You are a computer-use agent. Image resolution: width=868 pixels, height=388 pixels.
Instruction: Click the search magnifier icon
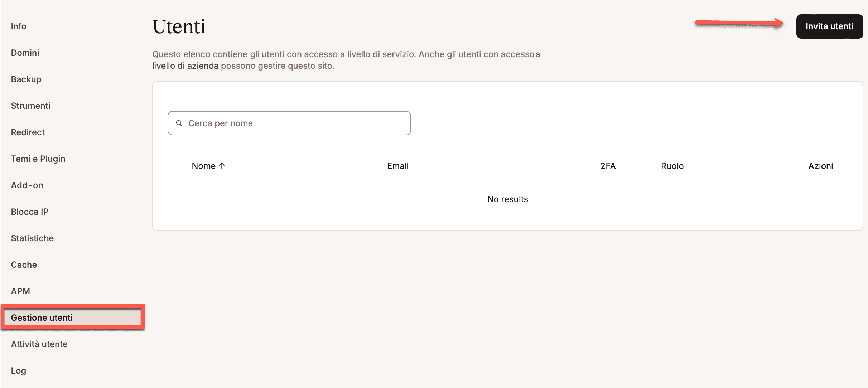(x=179, y=123)
